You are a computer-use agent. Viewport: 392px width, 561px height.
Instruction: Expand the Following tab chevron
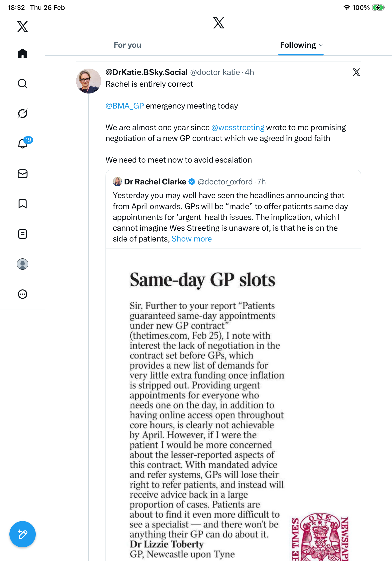coord(321,45)
